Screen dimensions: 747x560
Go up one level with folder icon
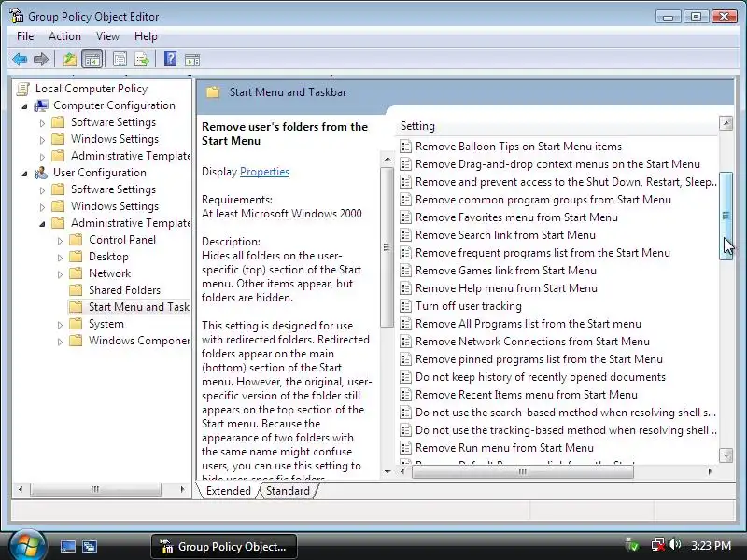pyautogui.click(x=70, y=60)
